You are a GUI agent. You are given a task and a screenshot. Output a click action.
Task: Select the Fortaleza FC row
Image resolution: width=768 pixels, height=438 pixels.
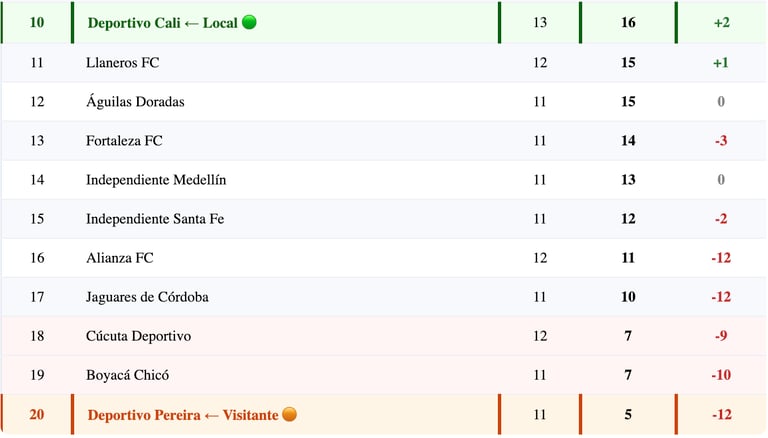(124, 140)
